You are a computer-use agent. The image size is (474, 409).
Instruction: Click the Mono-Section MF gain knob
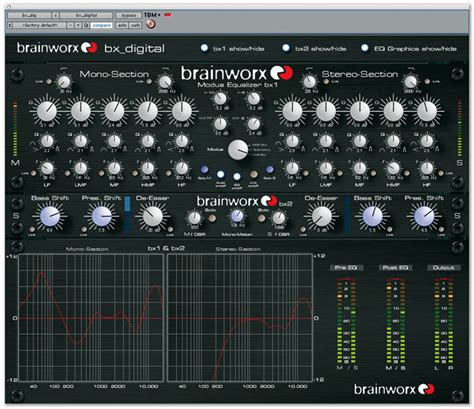point(114,111)
